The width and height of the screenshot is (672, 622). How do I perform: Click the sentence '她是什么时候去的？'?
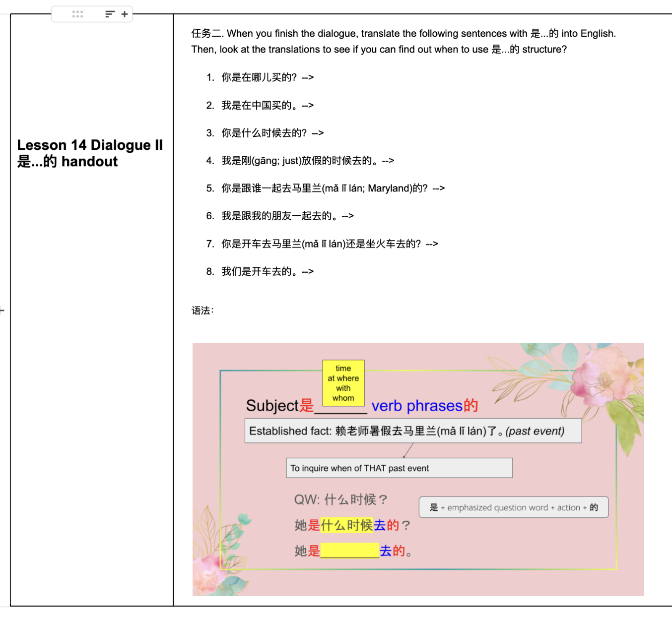(x=352, y=525)
